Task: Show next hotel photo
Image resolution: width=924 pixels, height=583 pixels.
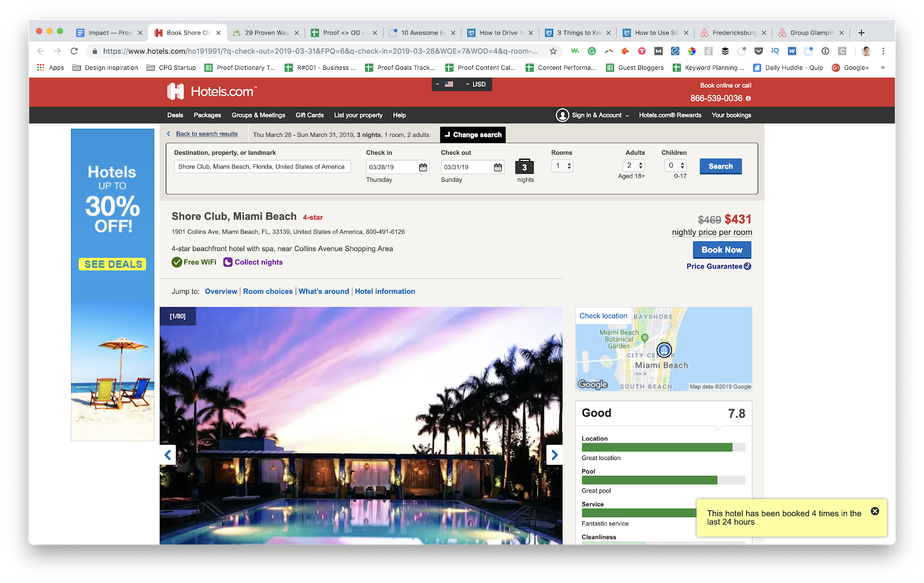Action: coord(554,455)
